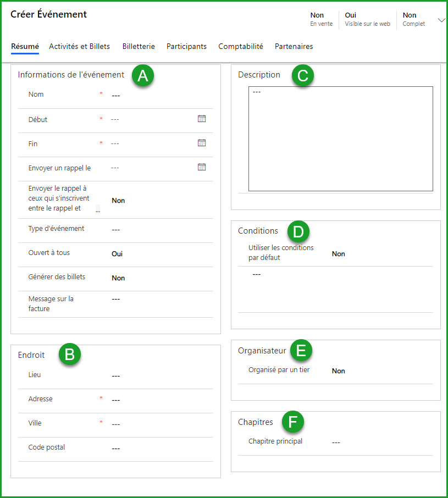Click the green A marker badge
Viewport: 448px width, 498px height.
[x=143, y=76]
